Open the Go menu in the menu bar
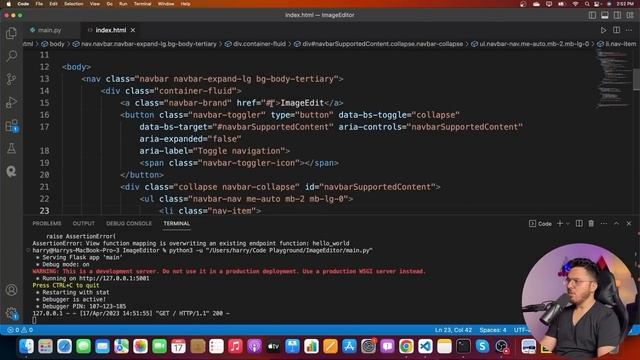This screenshot has height=360, width=640. click(109, 4)
